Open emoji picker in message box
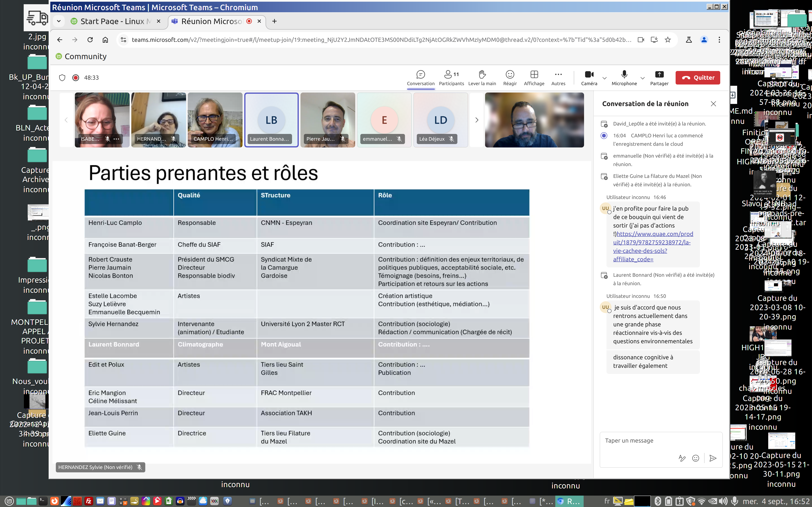 (696, 458)
